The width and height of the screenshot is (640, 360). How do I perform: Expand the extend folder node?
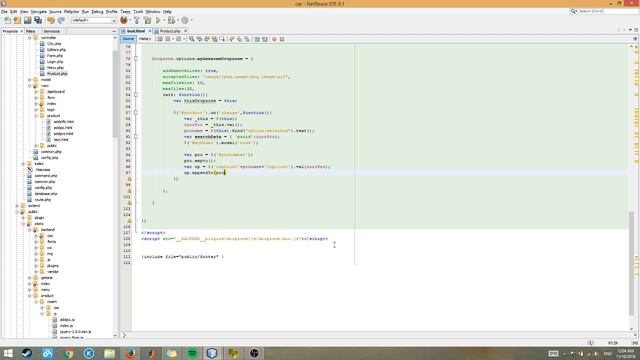pyautogui.click(x=18, y=206)
